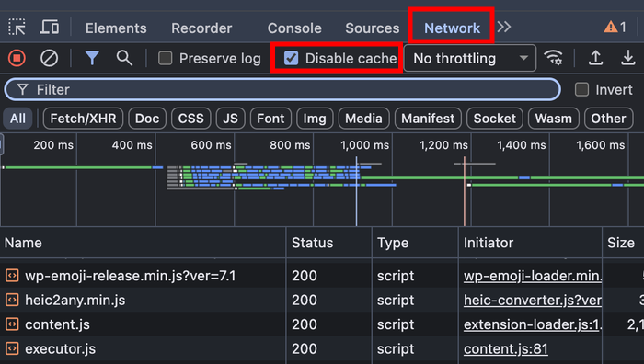Filter requests by Doc type

click(147, 119)
